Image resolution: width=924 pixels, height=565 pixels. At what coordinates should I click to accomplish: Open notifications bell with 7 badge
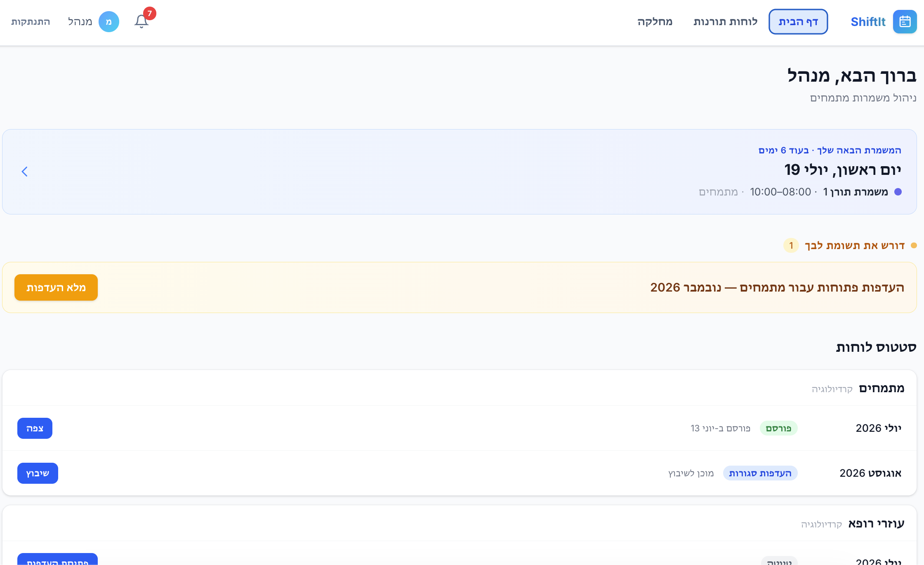[x=141, y=21]
